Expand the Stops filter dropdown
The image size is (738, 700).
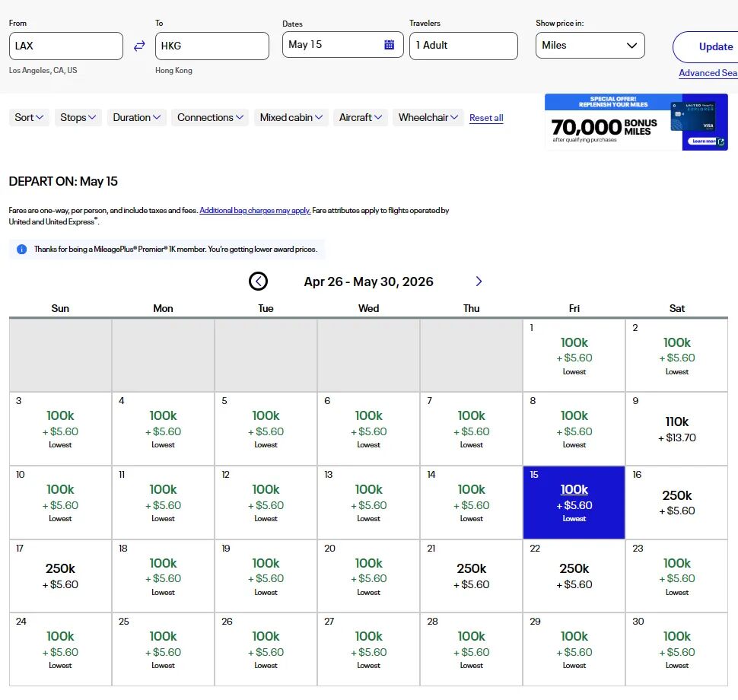point(78,117)
